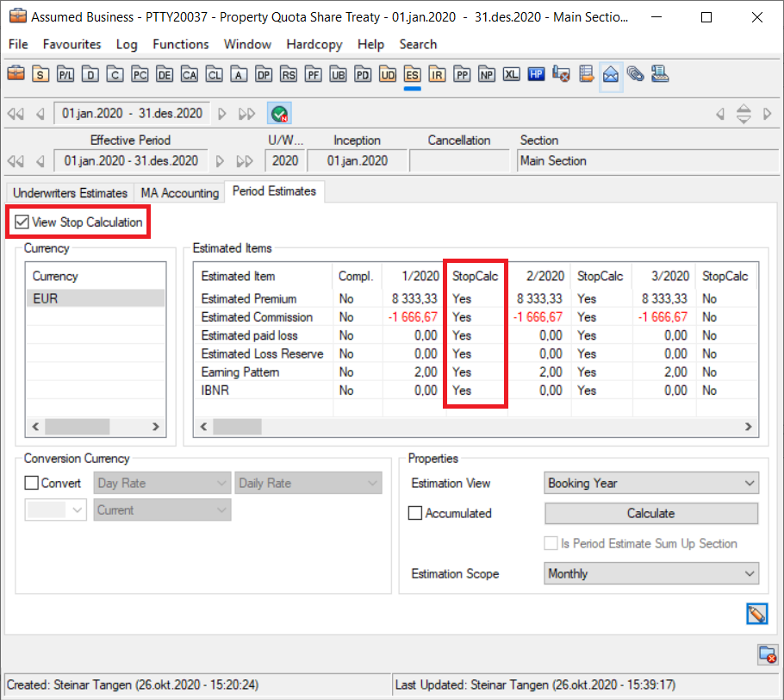784x700 pixels.
Task: Open the envelope mail icon in toolbar
Action: (x=611, y=75)
